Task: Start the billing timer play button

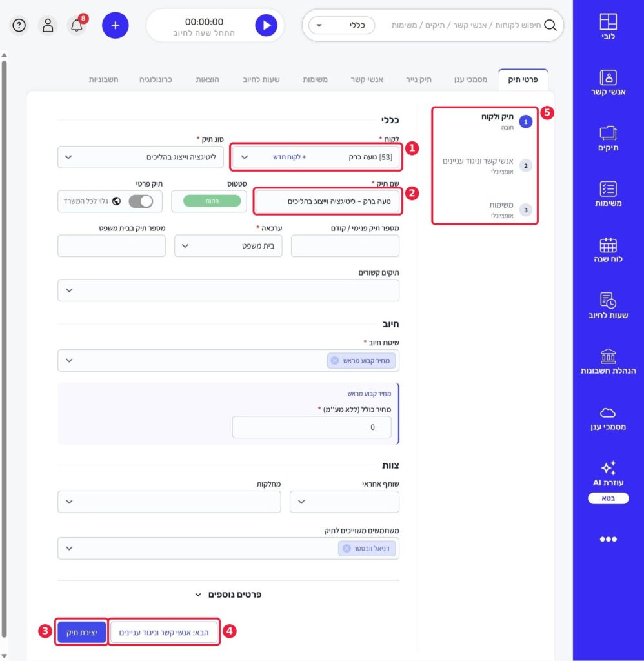Action: tap(267, 25)
